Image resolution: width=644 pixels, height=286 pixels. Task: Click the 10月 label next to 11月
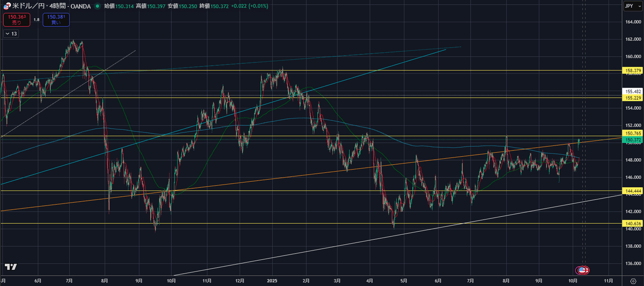click(573, 281)
